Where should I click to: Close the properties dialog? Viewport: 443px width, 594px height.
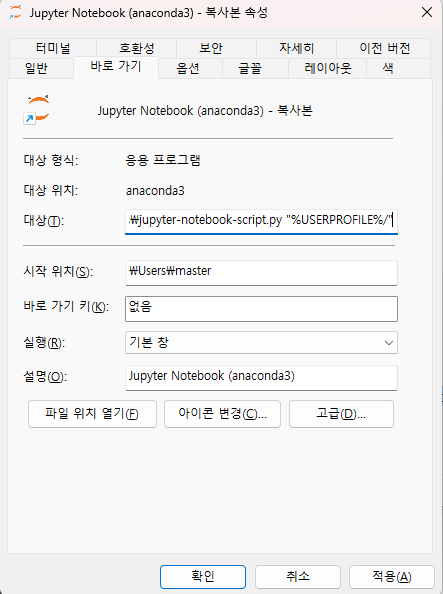coord(427,12)
